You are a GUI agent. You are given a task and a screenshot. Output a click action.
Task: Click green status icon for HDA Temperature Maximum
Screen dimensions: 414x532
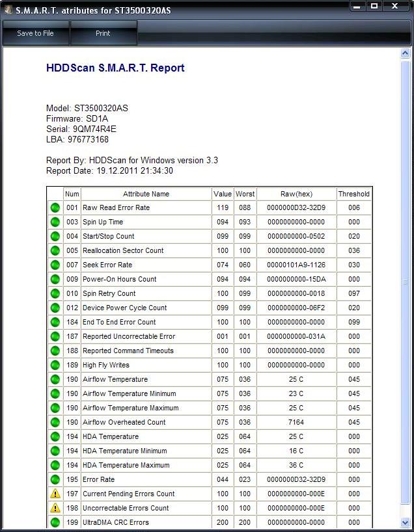[55, 465]
